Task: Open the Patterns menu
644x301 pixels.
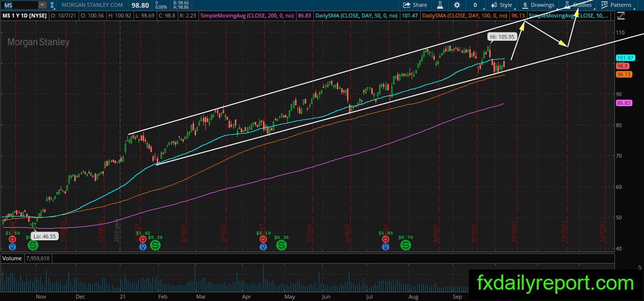Action: pos(616,5)
